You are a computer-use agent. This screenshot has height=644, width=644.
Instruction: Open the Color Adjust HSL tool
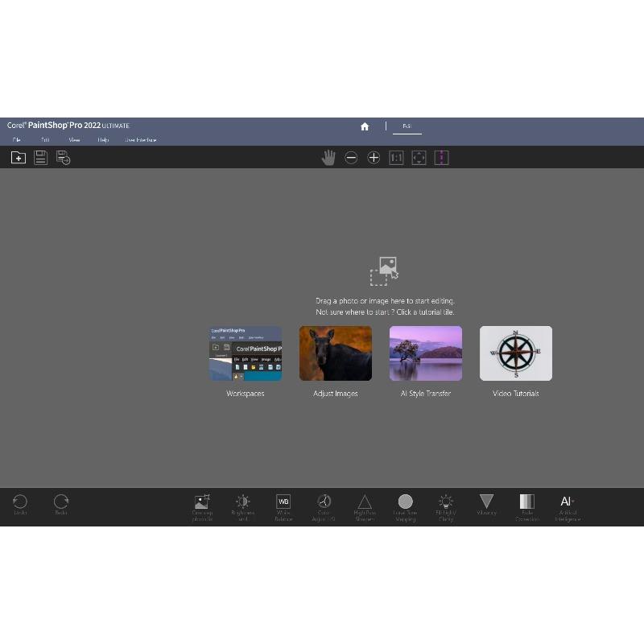click(324, 508)
